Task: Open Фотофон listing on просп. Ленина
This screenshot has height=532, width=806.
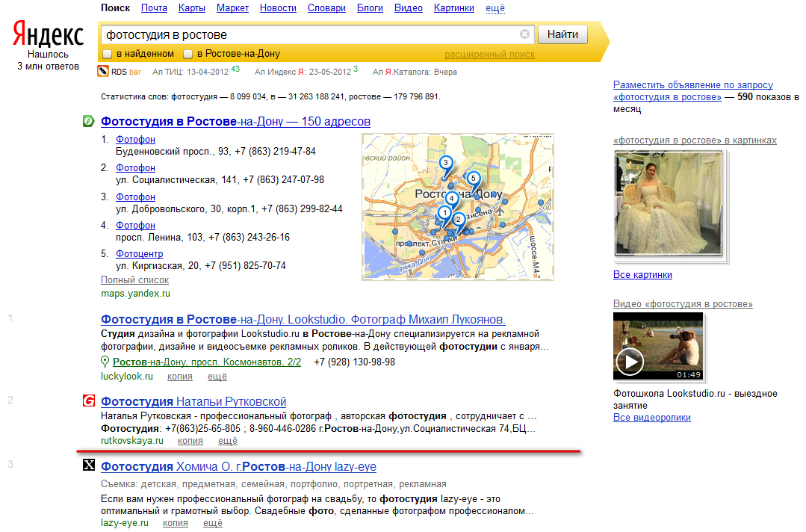Action: 135,226
